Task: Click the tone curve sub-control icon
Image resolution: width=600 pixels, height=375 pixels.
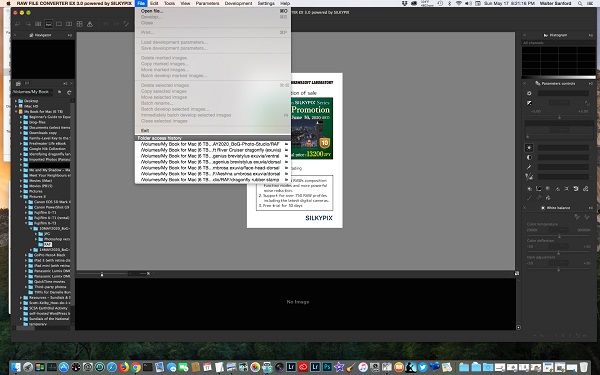Action: point(538,189)
